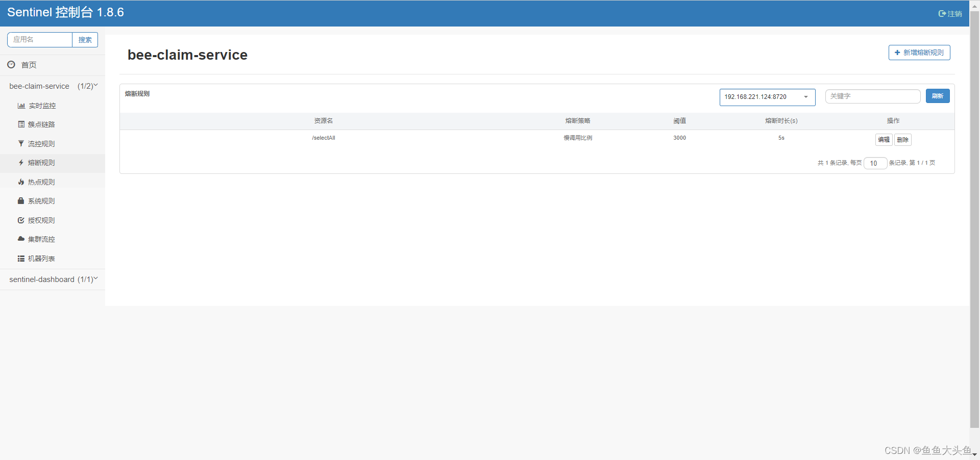Click the logout icon next to 注销
This screenshot has height=460, width=980.
point(942,13)
